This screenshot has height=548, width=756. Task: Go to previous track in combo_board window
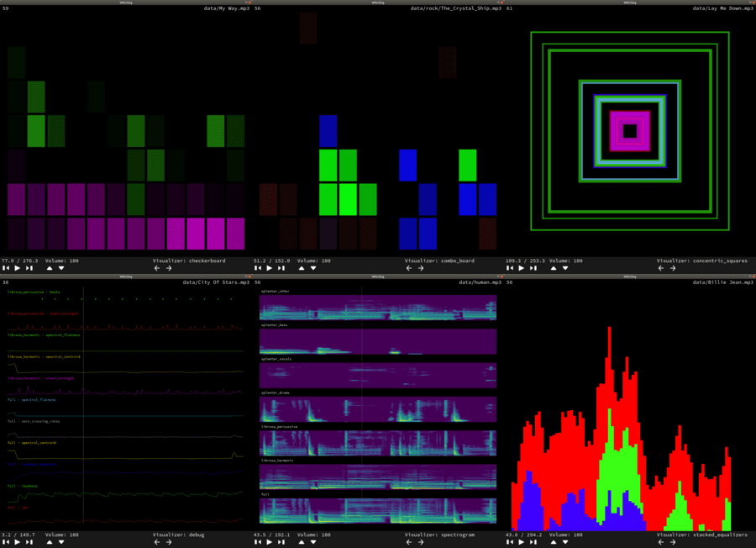tap(257, 268)
